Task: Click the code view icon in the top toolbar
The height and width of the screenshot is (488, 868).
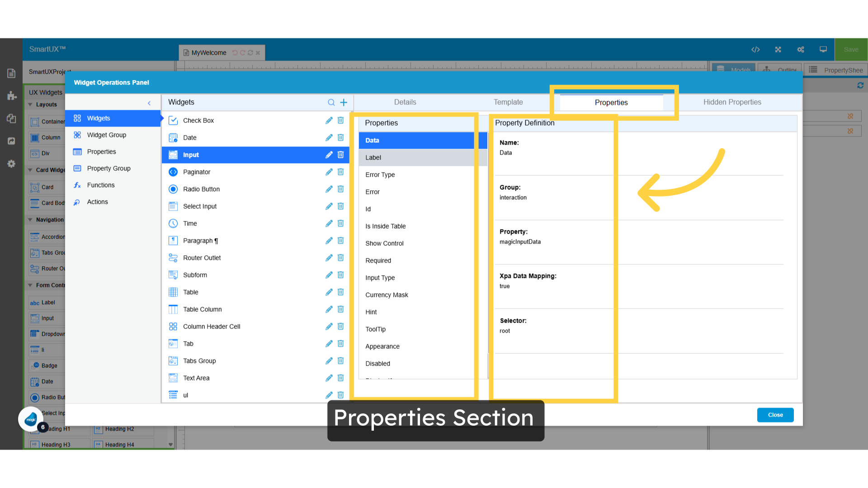Action: tap(755, 50)
